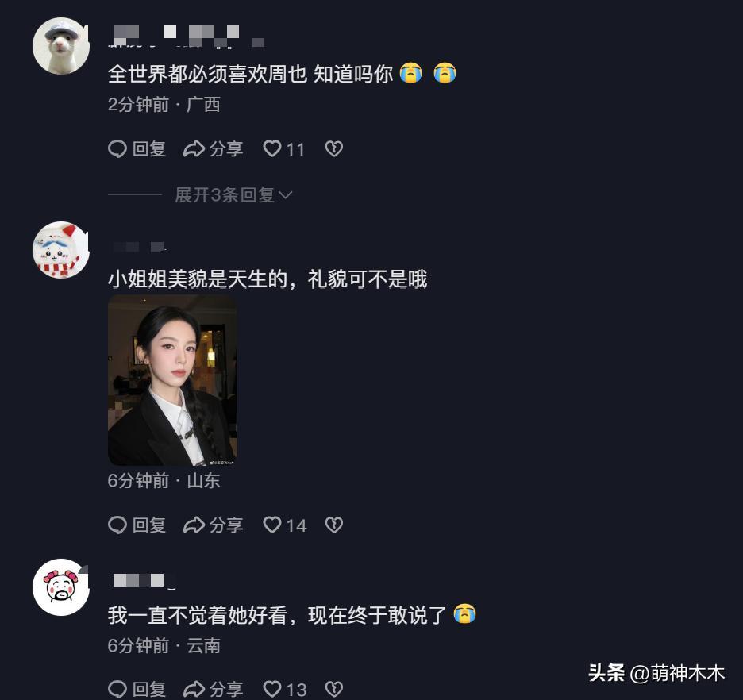This screenshot has height=700, width=743.
Task: Dislike the Yunnan comment via broken heart
Action: tap(334, 689)
